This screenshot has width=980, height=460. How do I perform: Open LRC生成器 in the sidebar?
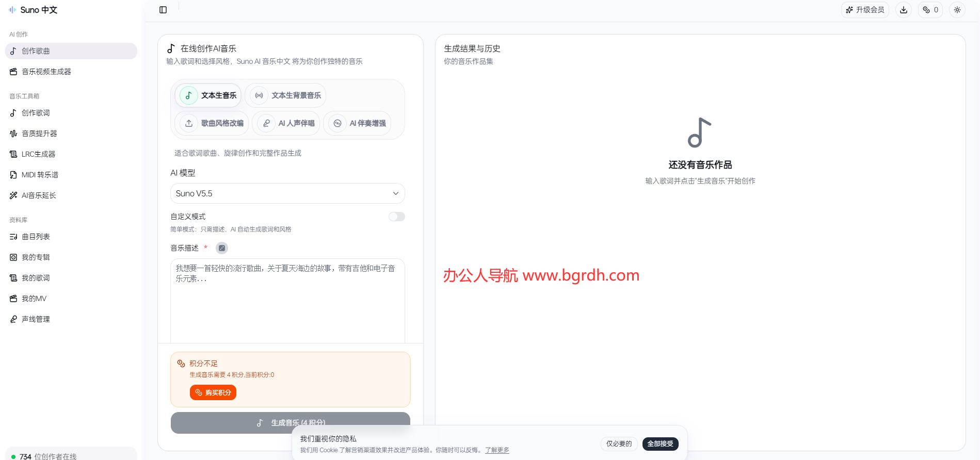[x=71, y=154]
